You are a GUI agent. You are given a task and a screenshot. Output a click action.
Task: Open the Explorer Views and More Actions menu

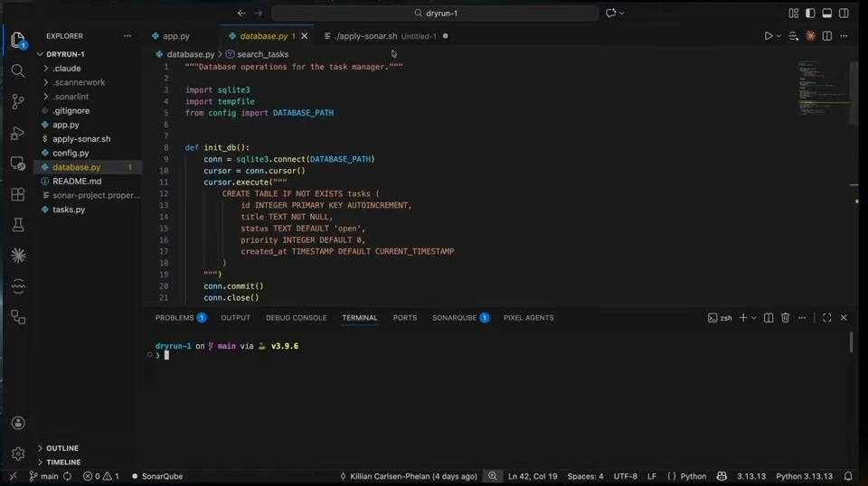[127, 36]
